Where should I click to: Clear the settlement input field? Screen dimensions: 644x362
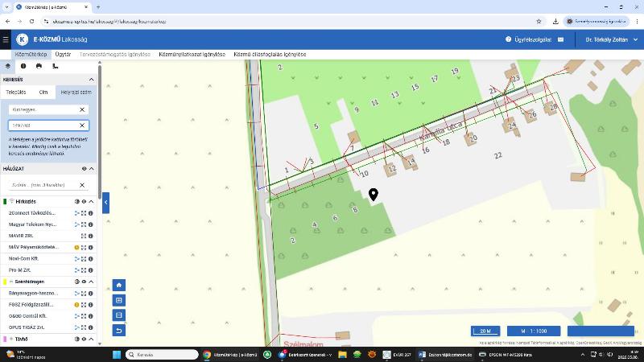tap(82, 109)
